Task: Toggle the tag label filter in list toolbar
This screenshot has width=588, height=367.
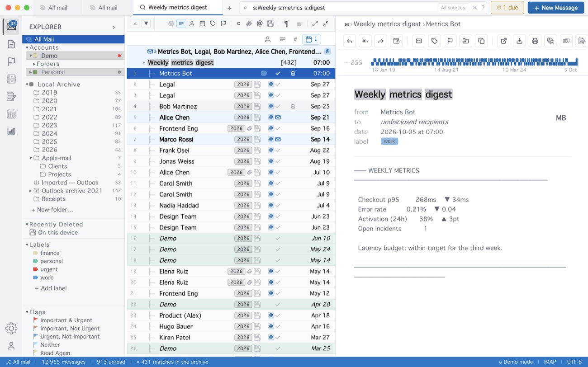Action: click(213, 24)
